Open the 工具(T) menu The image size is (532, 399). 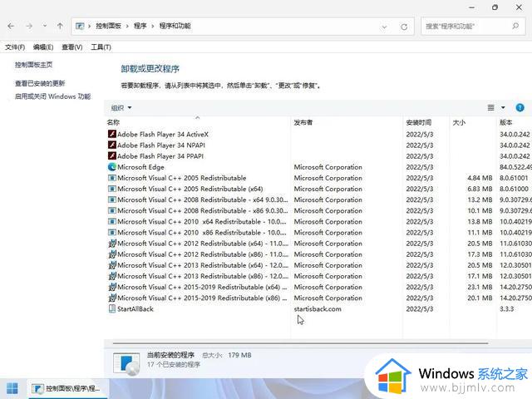click(101, 47)
